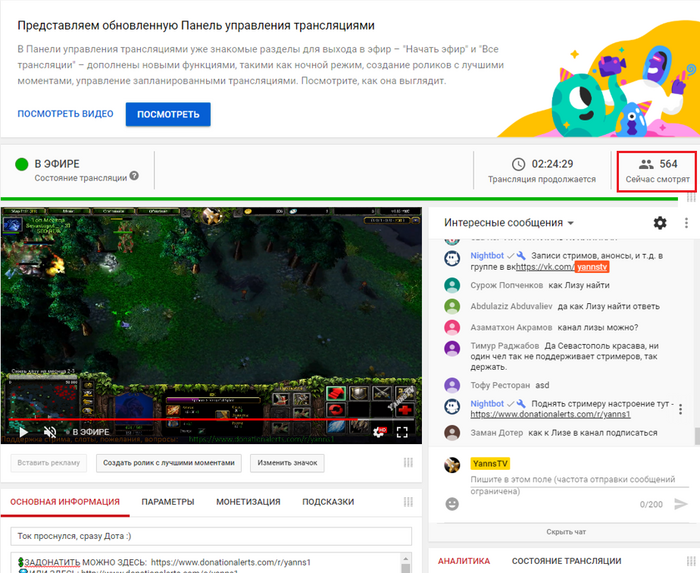
Task: Click the stream title input field
Action: coord(211,536)
